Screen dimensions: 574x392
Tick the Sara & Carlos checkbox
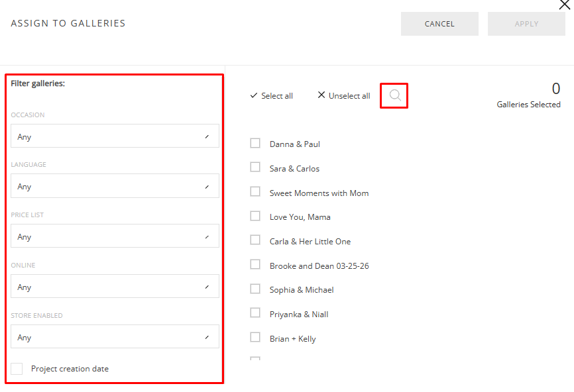pos(255,168)
